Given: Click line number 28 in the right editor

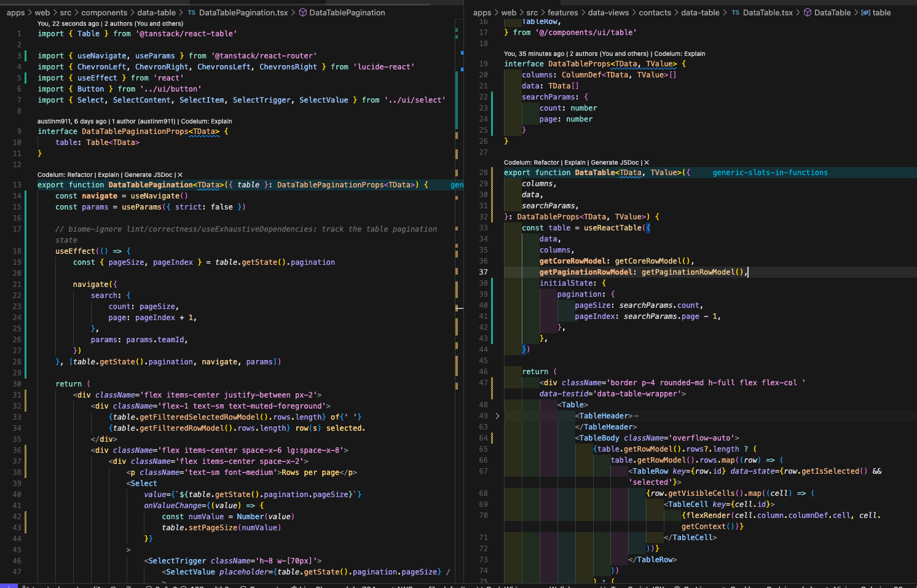Looking at the screenshot, I should point(484,173).
